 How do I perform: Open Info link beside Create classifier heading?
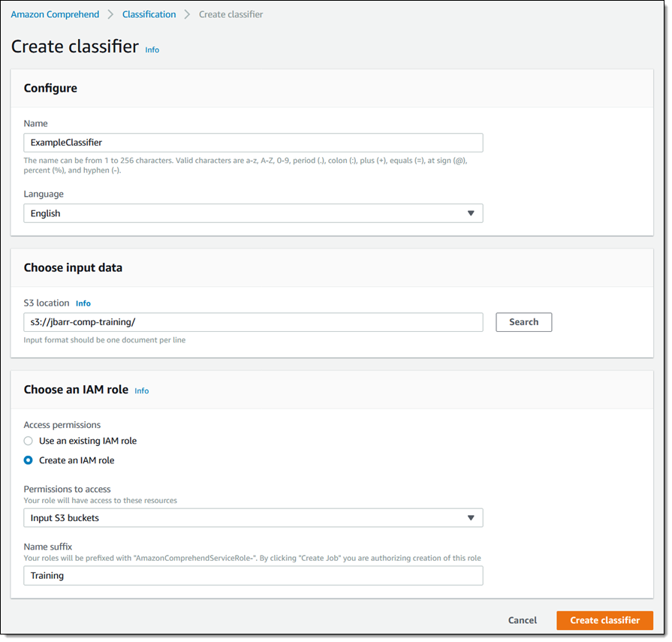pyautogui.click(x=152, y=50)
